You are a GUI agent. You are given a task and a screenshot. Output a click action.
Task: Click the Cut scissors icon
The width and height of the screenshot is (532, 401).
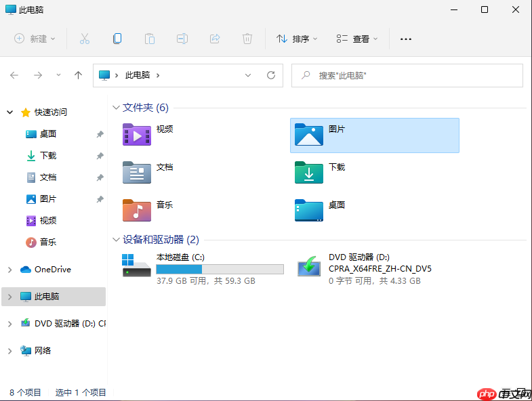point(85,39)
